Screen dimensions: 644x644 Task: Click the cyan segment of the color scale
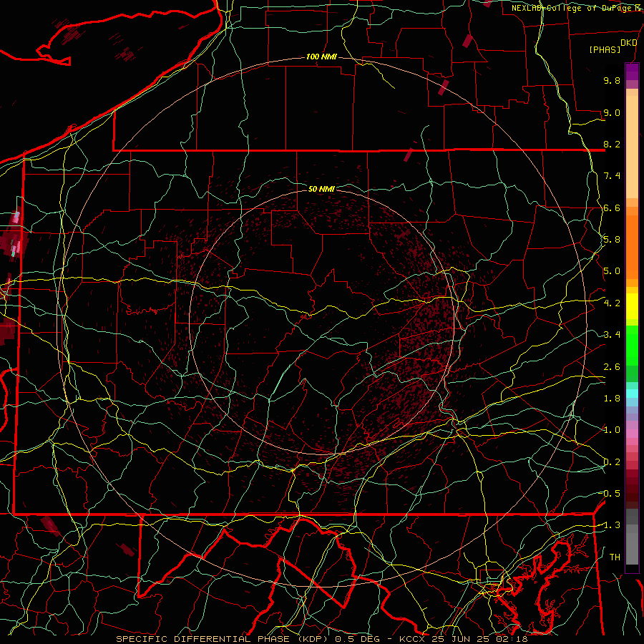[x=632, y=393]
